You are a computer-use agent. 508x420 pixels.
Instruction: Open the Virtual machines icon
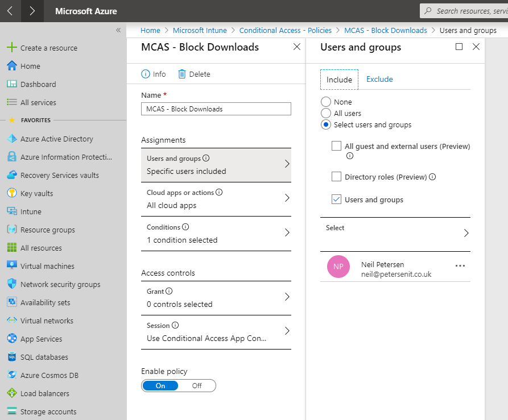[x=12, y=265]
